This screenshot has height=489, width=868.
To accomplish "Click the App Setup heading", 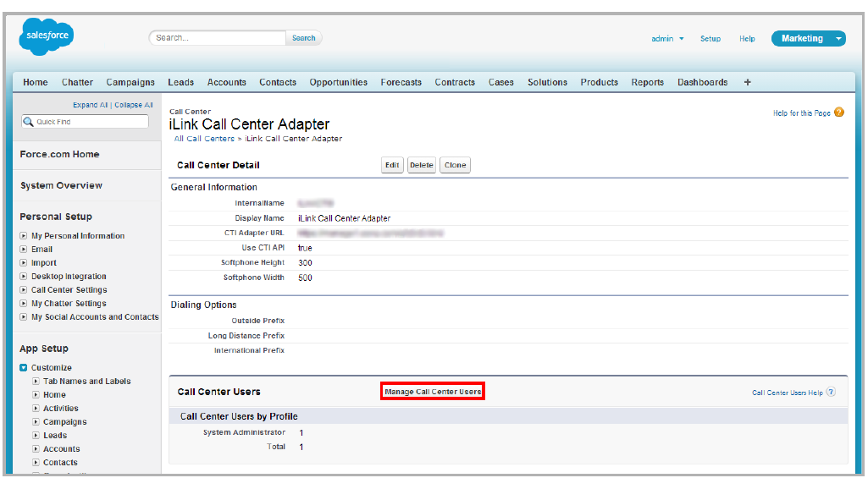I will [44, 349].
